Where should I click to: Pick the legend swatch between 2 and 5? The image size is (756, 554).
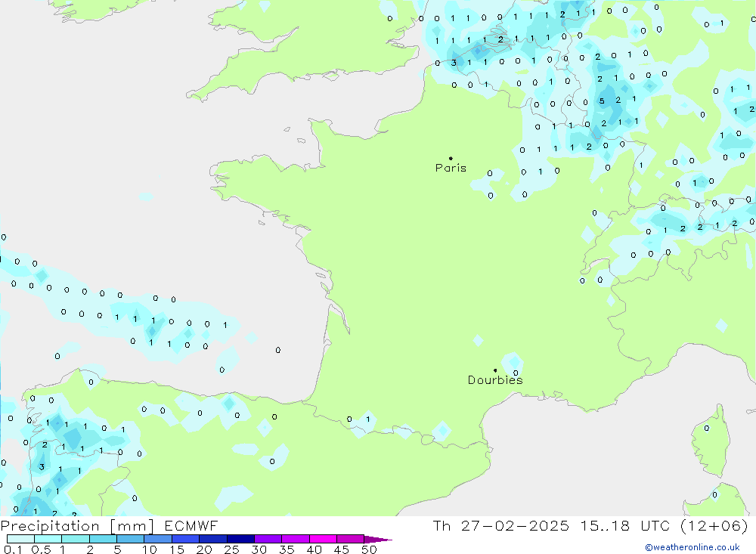(103, 539)
